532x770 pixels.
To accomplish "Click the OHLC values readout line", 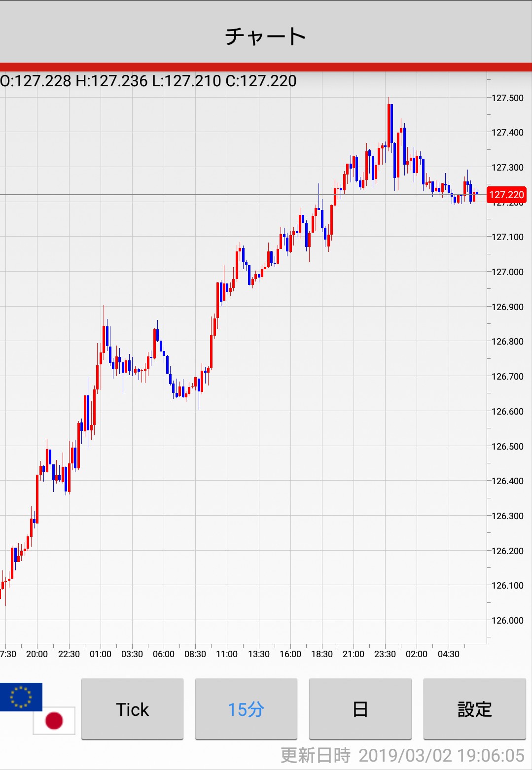I will 148,81.
